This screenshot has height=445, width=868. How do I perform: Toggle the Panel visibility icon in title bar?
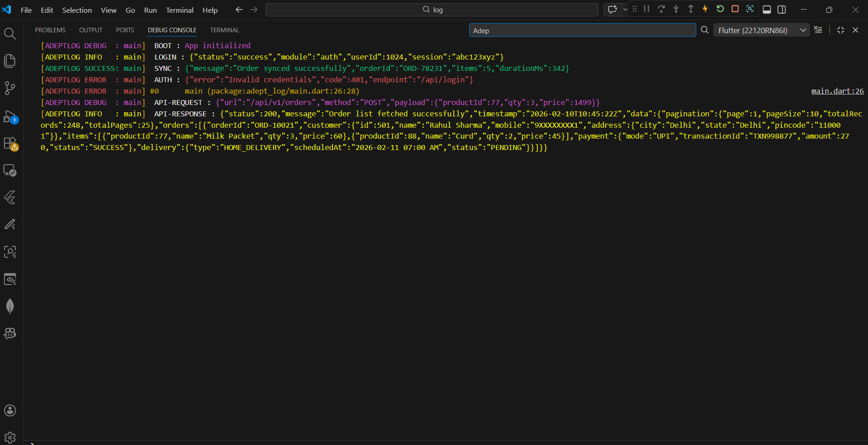767,9
